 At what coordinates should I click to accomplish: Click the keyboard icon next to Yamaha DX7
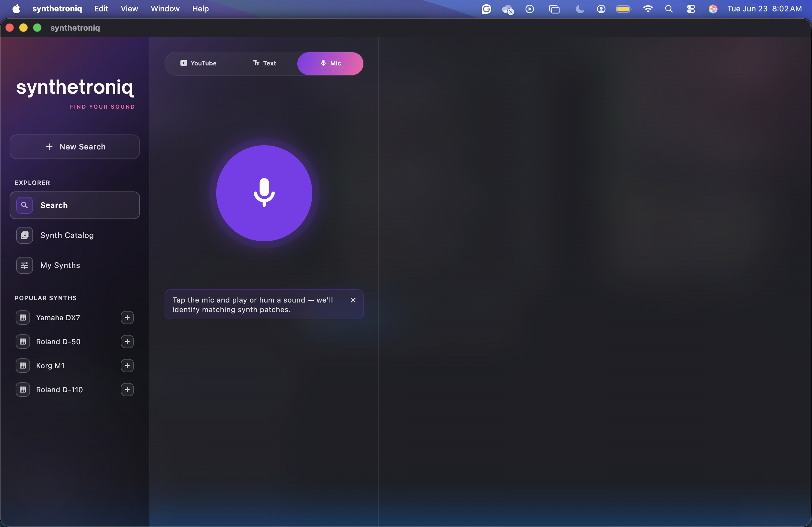coord(23,318)
